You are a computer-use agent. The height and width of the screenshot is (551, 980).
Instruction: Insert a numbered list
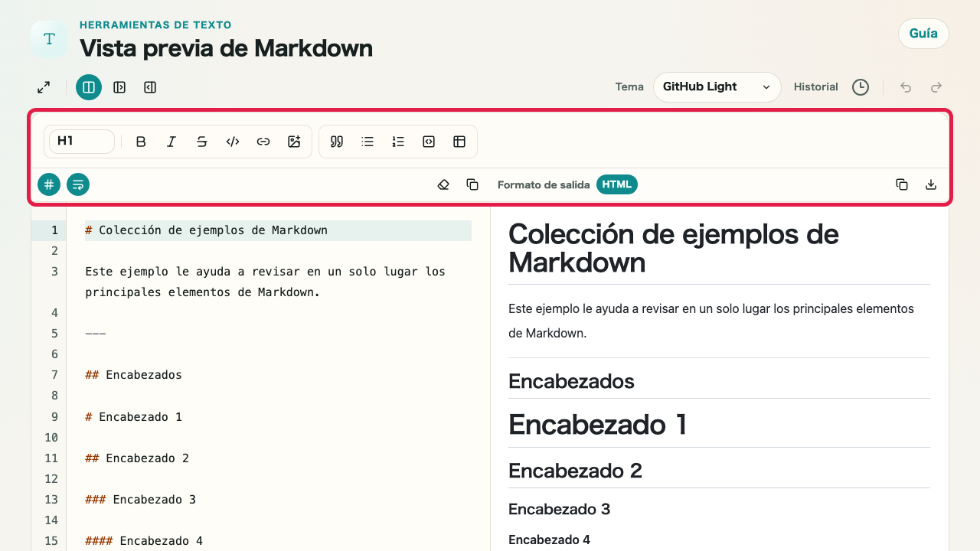coord(398,142)
